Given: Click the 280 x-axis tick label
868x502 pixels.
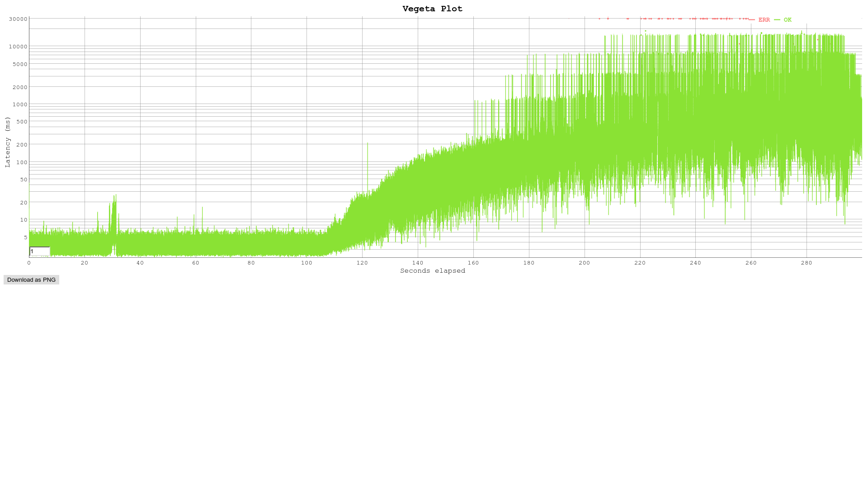Looking at the screenshot, I should [807, 263].
